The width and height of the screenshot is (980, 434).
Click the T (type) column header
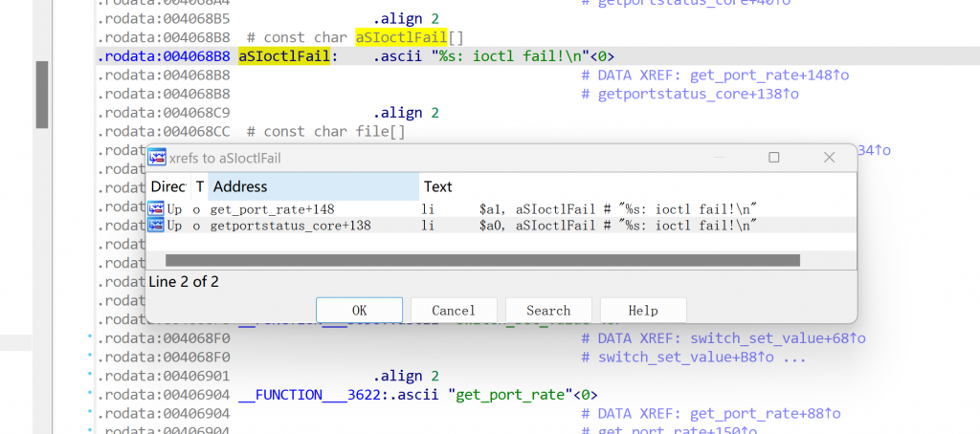tap(199, 186)
